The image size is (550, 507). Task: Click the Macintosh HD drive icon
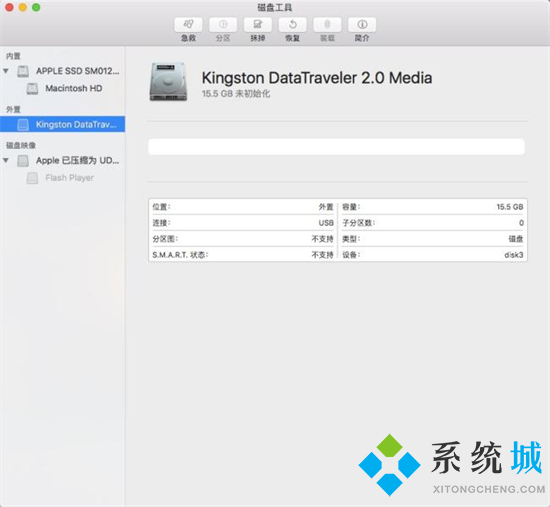click(x=32, y=88)
